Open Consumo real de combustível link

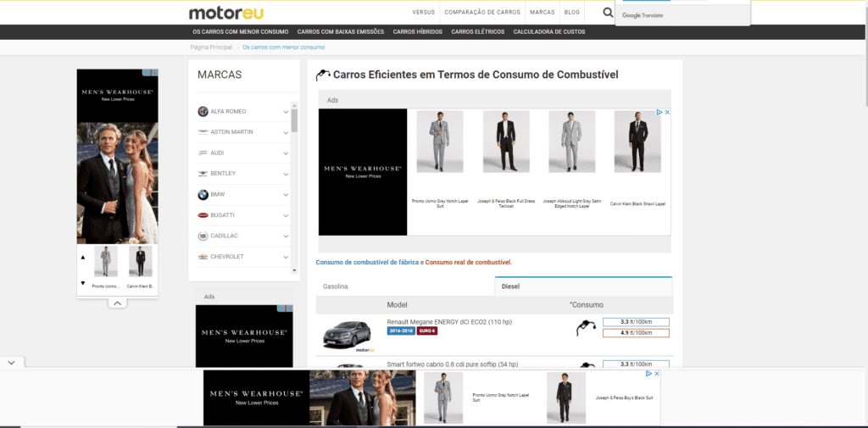pyautogui.click(x=468, y=263)
